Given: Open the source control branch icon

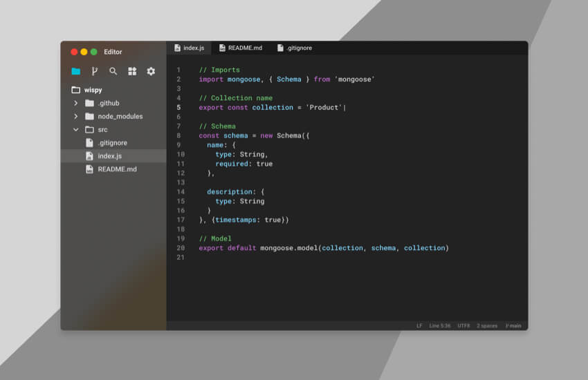Looking at the screenshot, I should tap(94, 71).
